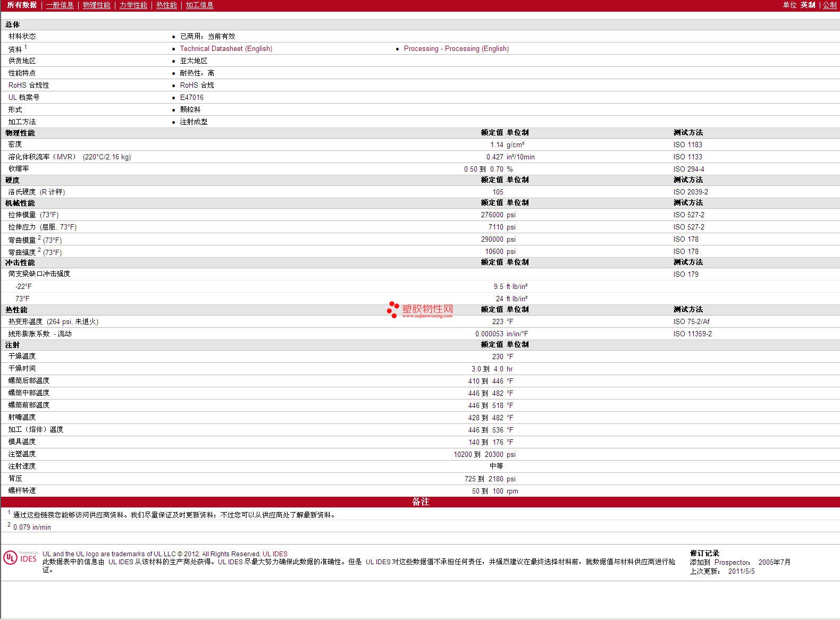Click the UL IDES logo in footer

pyautogui.click(x=20, y=558)
